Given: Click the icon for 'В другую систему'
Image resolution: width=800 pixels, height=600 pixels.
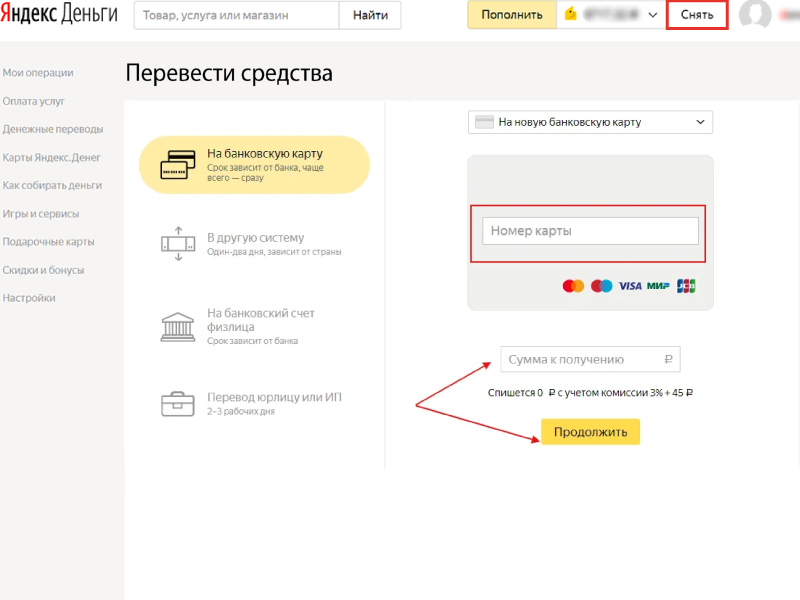Looking at the screenshot, I should 176,240.
